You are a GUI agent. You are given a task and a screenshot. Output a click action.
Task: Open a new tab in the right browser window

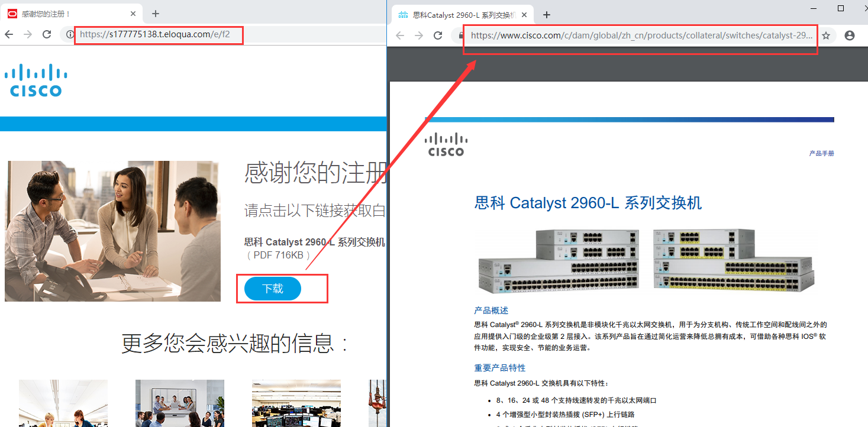(x=547, y=15)
